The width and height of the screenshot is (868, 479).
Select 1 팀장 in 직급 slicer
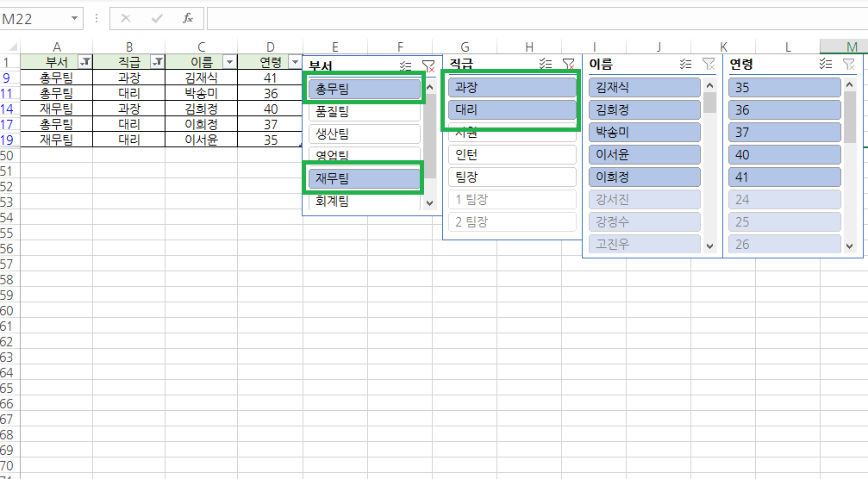click(x=512, y=199)
